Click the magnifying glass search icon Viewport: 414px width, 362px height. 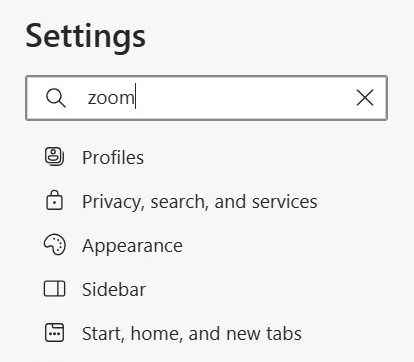(x=55, y=98)
